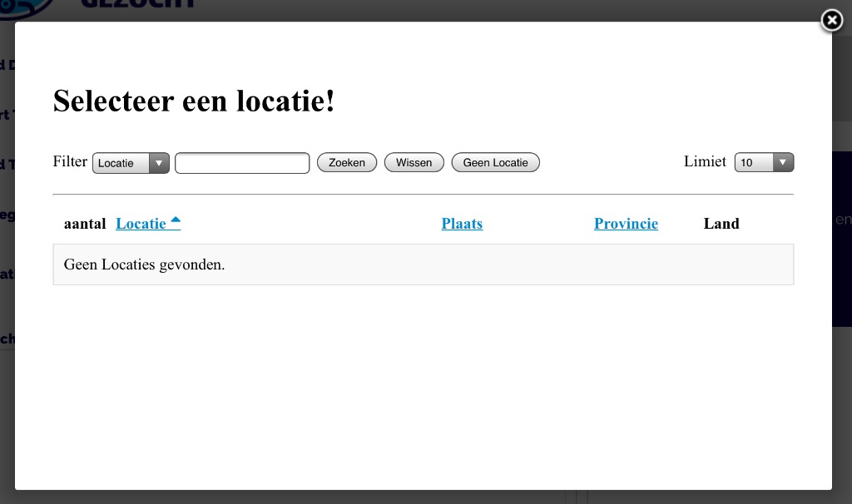Viewport: 852px width, 504px height.
Task: Click the Wissen button
Action: tap(414, 162)
